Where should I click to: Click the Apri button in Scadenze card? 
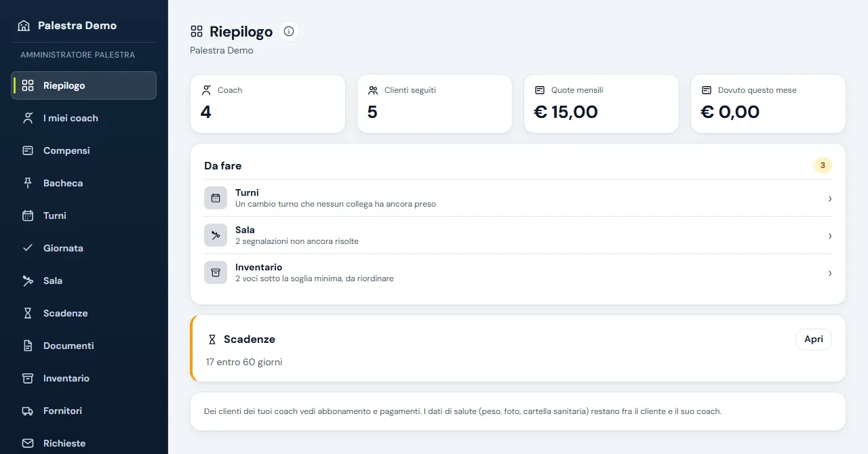814,339
